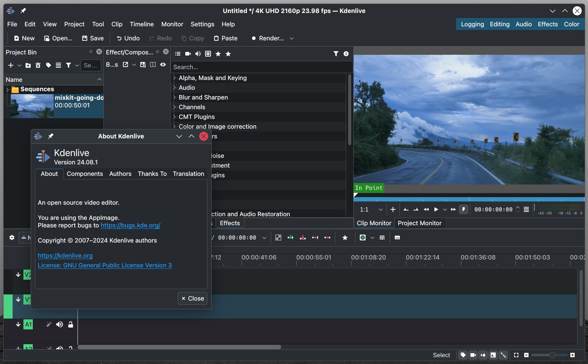Rewind playback in Clip Monitor
The image size is (588, 364).
(426, 209)
